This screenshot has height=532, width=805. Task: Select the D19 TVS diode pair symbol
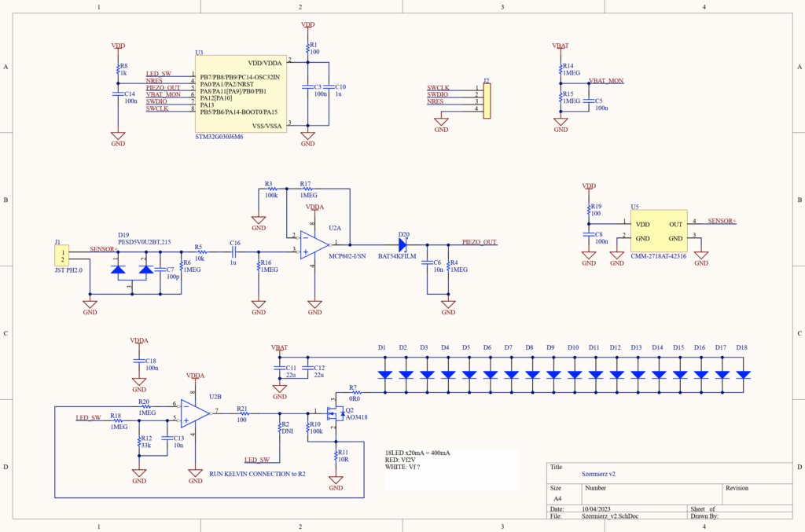pyautogui.click(x=131, y=270)
